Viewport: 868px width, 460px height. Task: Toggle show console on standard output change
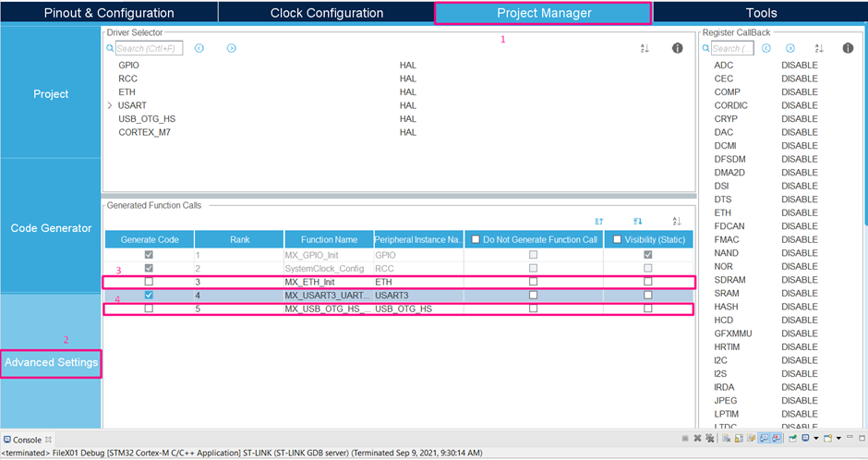pos(764,439)
